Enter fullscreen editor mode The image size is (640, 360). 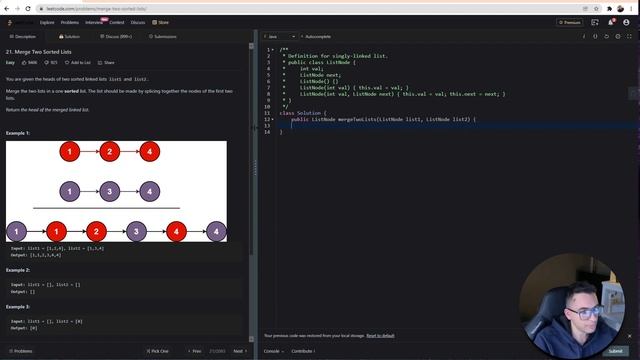coord(629,36)
